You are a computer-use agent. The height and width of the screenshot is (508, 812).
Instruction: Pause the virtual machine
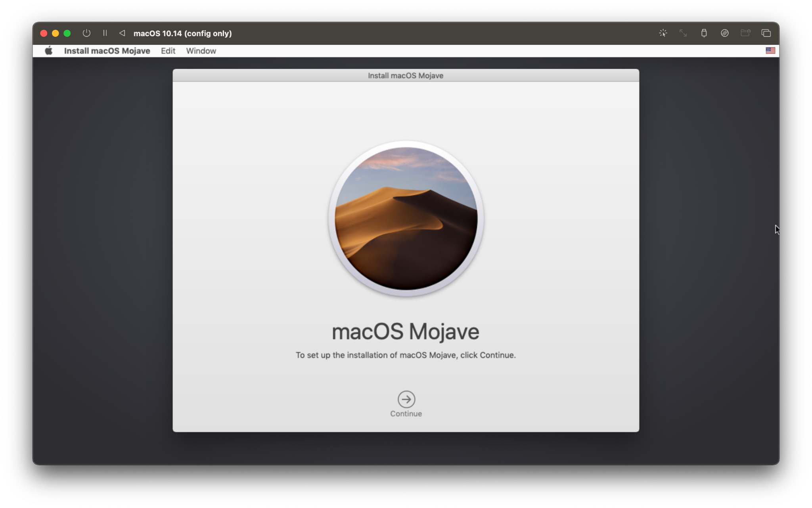[x=105, y=33]
